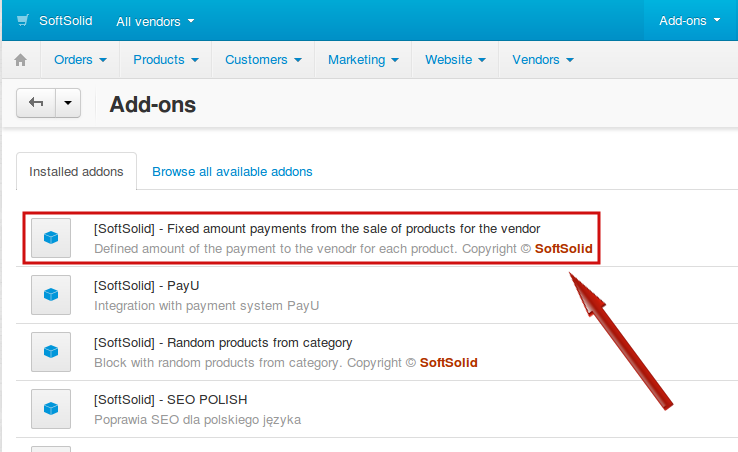Switch to Installed addons tab

[76, 171]
